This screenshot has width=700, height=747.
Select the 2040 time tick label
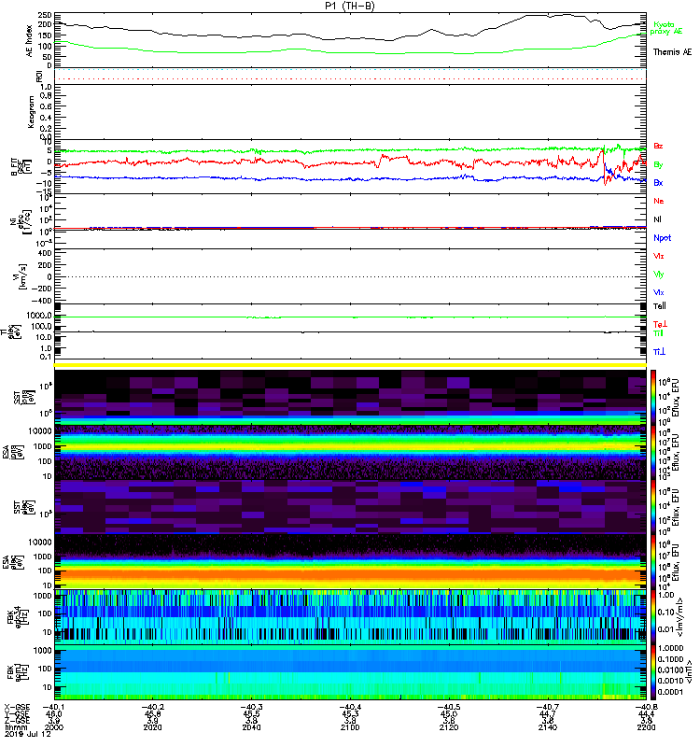[251, 727]
